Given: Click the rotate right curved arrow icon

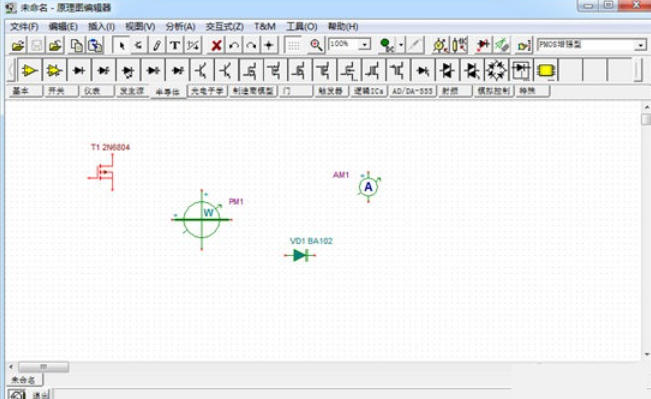Looking at the screenshot, I should tap(252, 45).
